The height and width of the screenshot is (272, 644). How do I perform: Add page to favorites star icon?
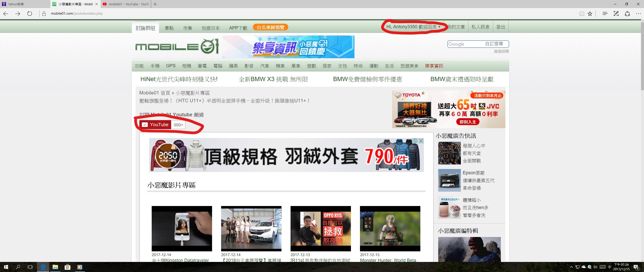pos(590,14)
